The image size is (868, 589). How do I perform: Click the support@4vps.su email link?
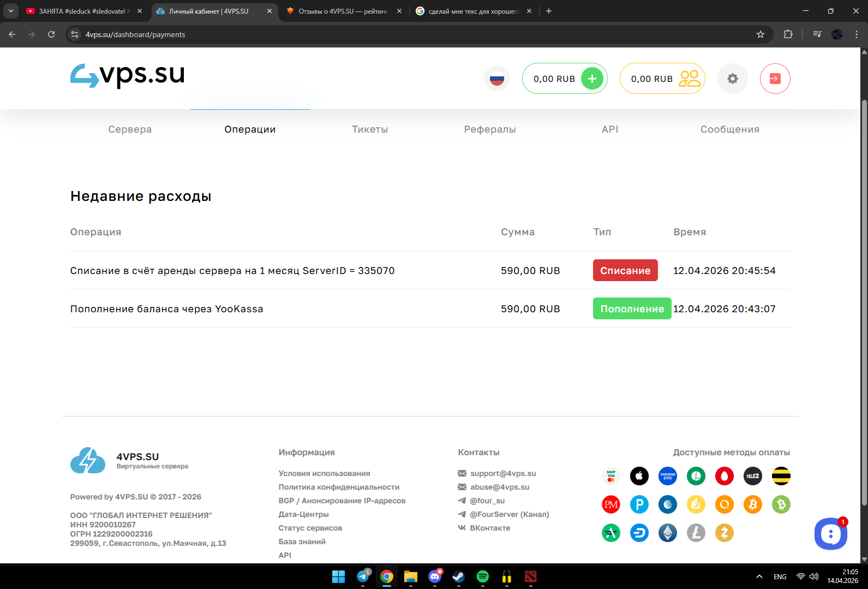coord(502,473)
